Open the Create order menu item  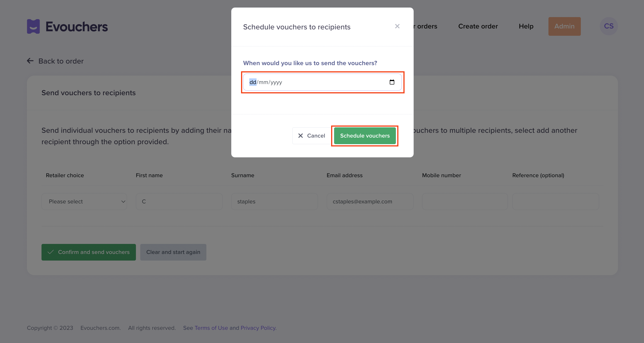coord(478,26)
